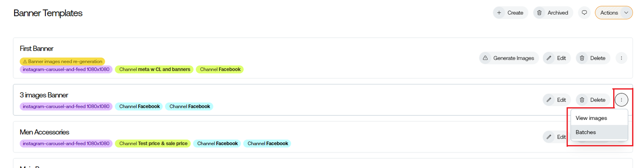This screenshot has width=644, height=168.
Task: Click the comment bubble icon
Action: [584, 13]
